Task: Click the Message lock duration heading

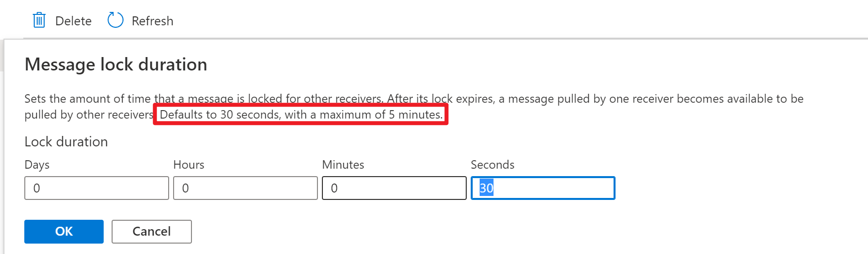Action: [116, 64]
